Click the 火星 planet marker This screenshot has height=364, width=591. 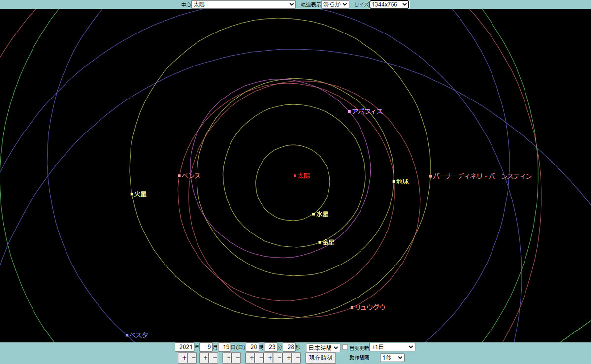[x=131, y=194]
